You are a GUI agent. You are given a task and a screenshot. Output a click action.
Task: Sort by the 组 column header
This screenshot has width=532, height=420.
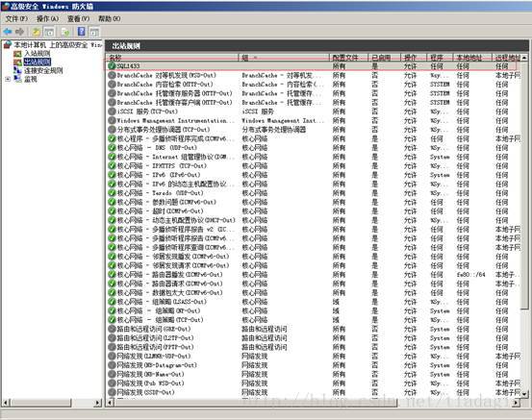[x=284, y=58]
